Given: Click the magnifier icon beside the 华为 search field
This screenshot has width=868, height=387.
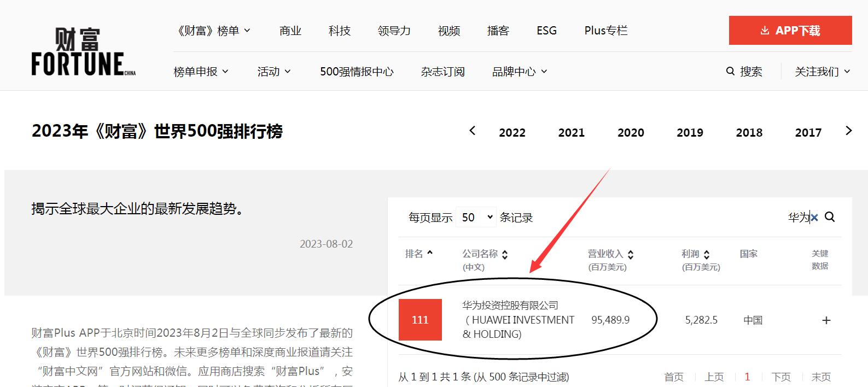Looking at the screenshot, I should (x=830, y=217).
